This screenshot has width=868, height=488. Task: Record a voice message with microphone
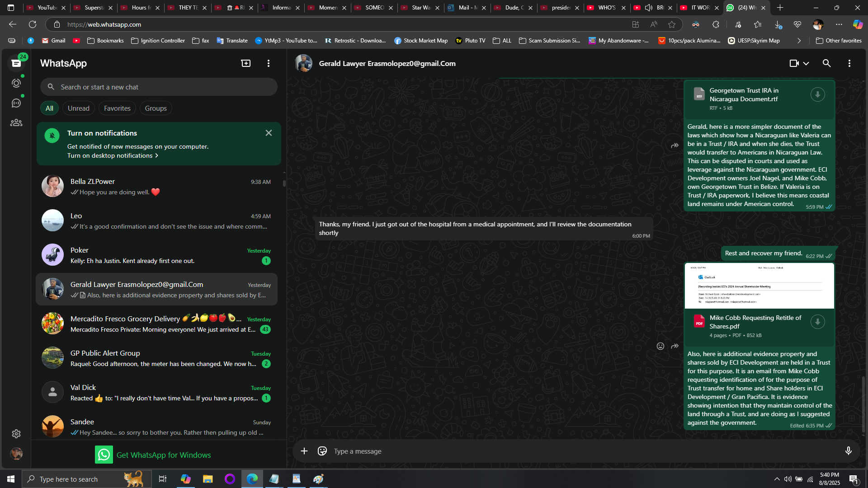[848, 451]
